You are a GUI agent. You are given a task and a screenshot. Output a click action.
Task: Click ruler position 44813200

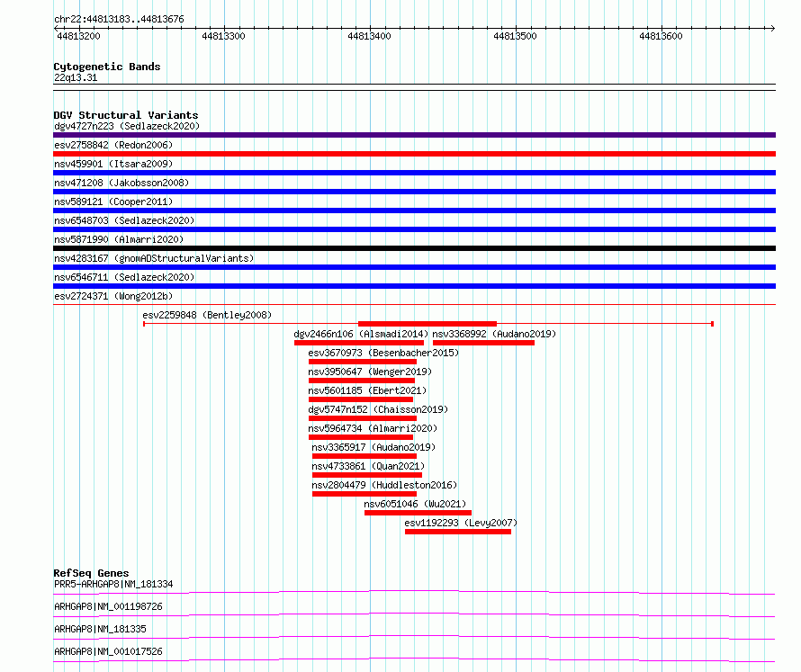coord(78,36)
